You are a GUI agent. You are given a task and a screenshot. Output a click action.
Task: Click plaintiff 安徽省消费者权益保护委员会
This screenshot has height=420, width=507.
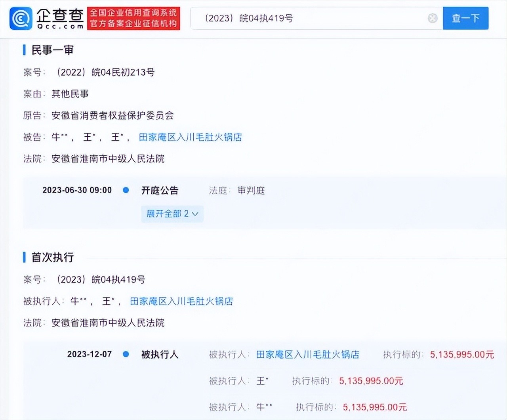click(x=112, y=115)
